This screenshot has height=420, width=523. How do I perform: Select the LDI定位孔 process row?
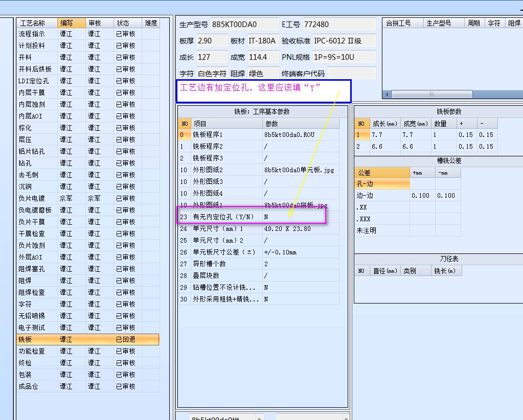pos(88,81)
